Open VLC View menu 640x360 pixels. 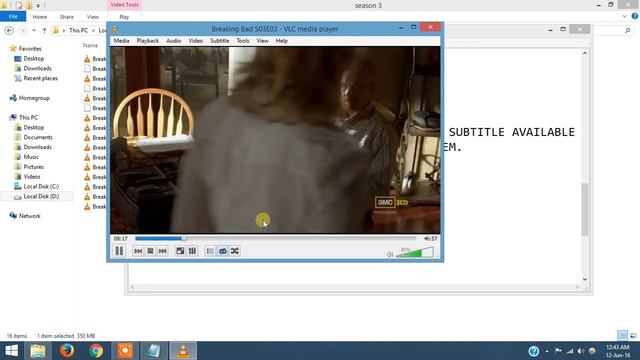262,41
